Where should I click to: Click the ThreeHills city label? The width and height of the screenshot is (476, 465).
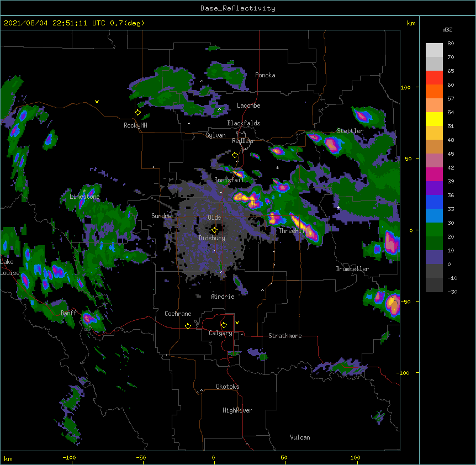[x=294, y=231]
